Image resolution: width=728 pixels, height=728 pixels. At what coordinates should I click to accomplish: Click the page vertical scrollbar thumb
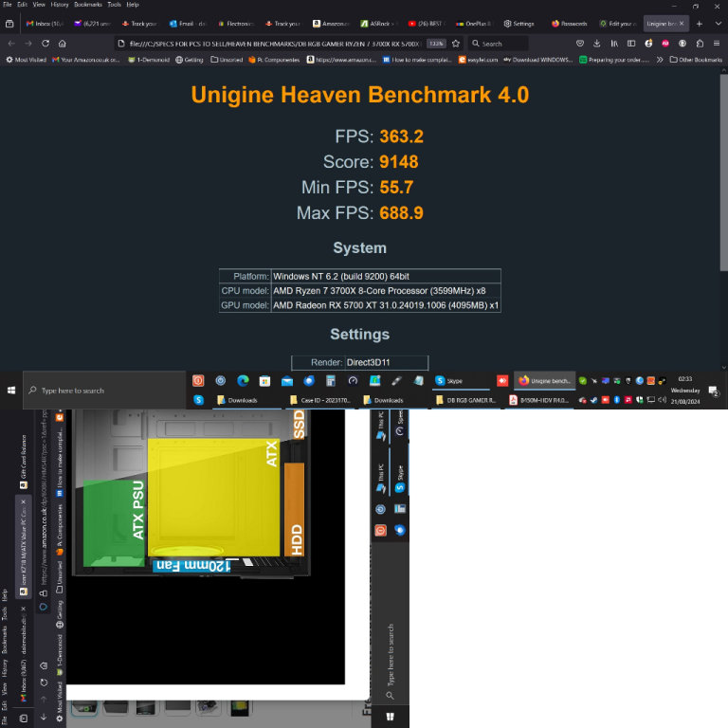tap(724, 173)
